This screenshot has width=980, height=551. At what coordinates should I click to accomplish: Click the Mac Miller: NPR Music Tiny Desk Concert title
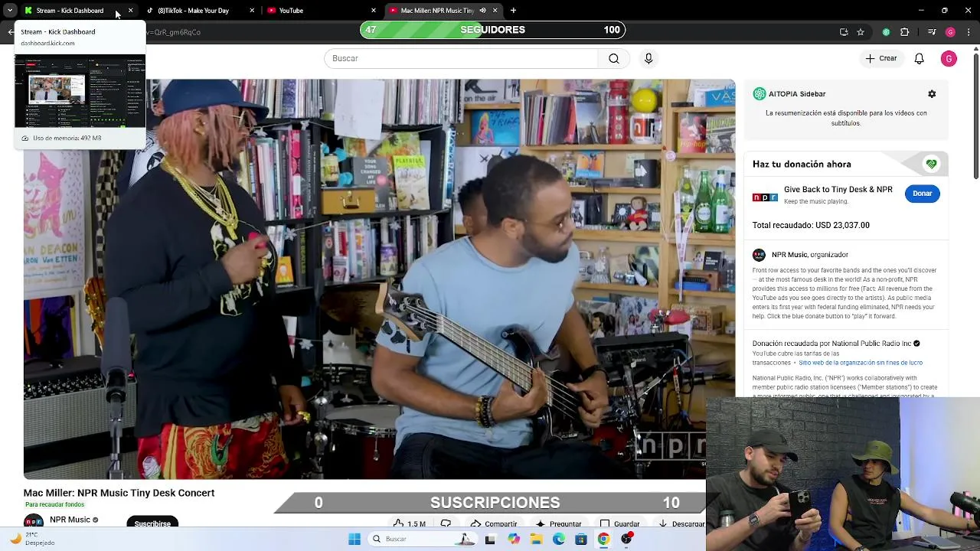[119, 493]
